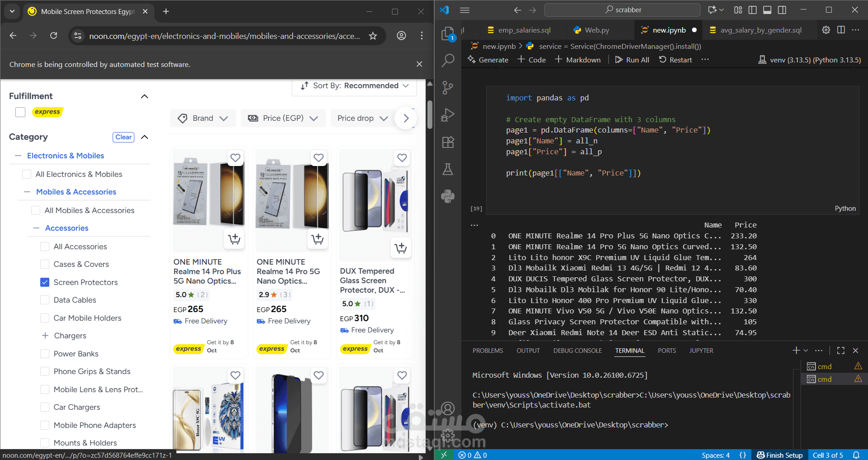Open Chrome tab search dropdown
Image resolution: width=868 pixels, height=460 pixels.
[12, 11]
